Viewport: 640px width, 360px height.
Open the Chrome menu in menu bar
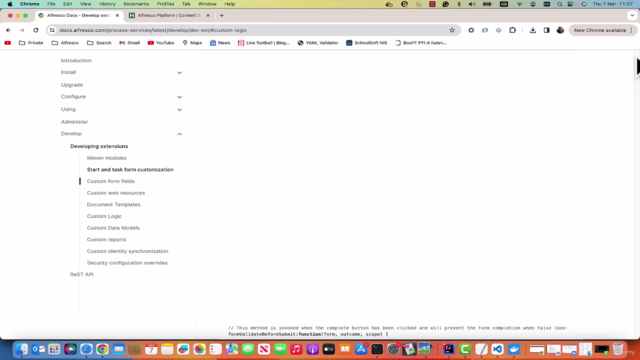click(29, 4)
